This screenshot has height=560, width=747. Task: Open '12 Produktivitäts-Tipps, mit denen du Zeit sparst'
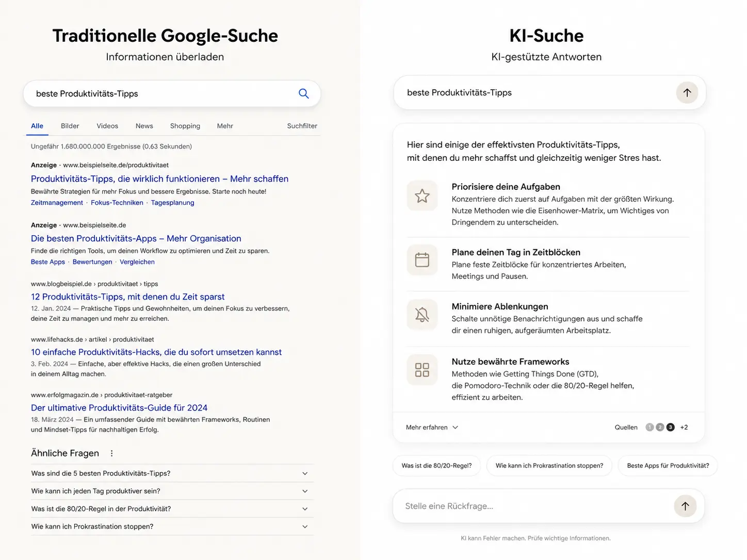(127, 297)
